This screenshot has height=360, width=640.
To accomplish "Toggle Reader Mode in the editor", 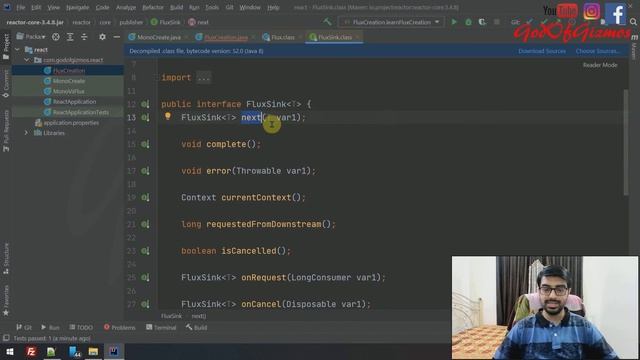I will pos(600,65).
